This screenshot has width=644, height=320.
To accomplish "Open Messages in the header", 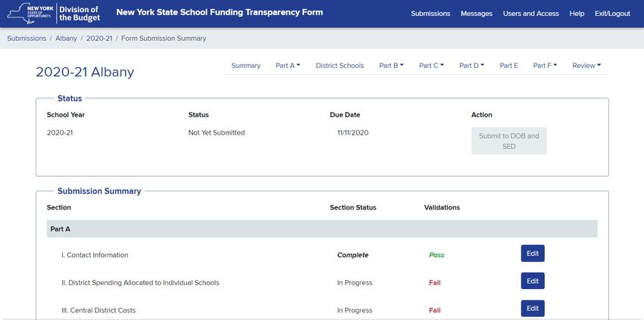I will coord(477,14).
